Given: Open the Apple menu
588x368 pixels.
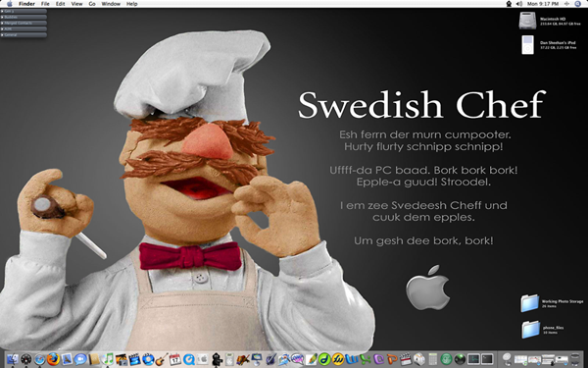Looking at the screenshot, I should [9, 4].
